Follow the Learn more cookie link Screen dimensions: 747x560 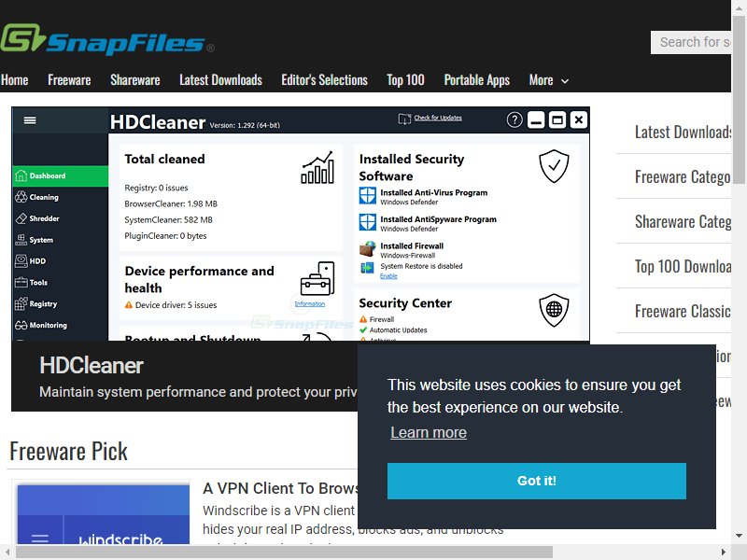(429, 432)
